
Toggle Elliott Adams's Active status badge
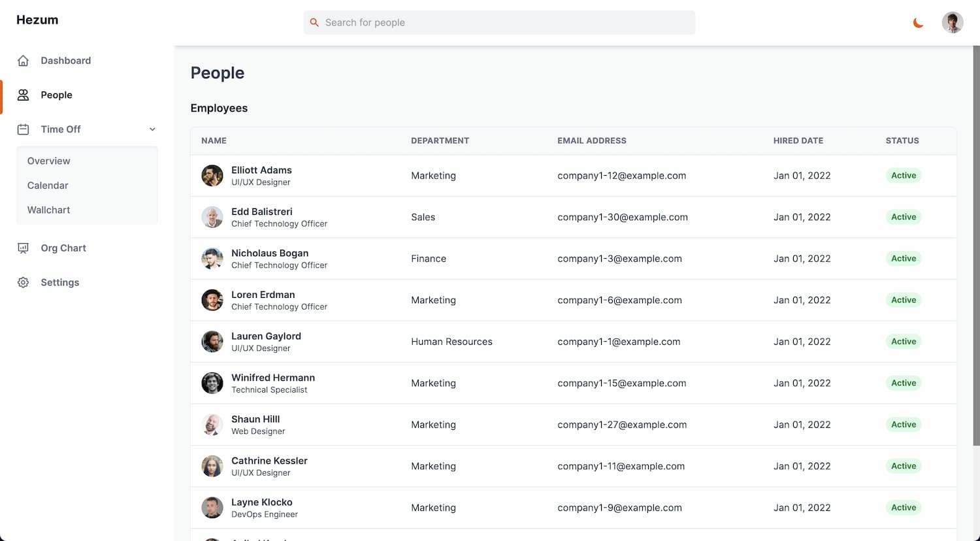click(x=904, y=175)
